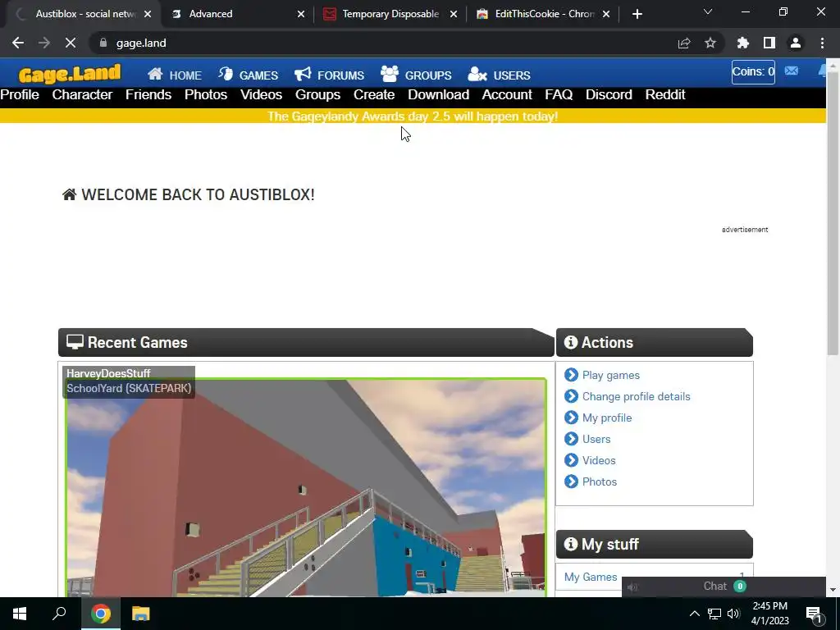Open Groups in the black submenu
Viewport: 840px width, 630px height.
317,95
